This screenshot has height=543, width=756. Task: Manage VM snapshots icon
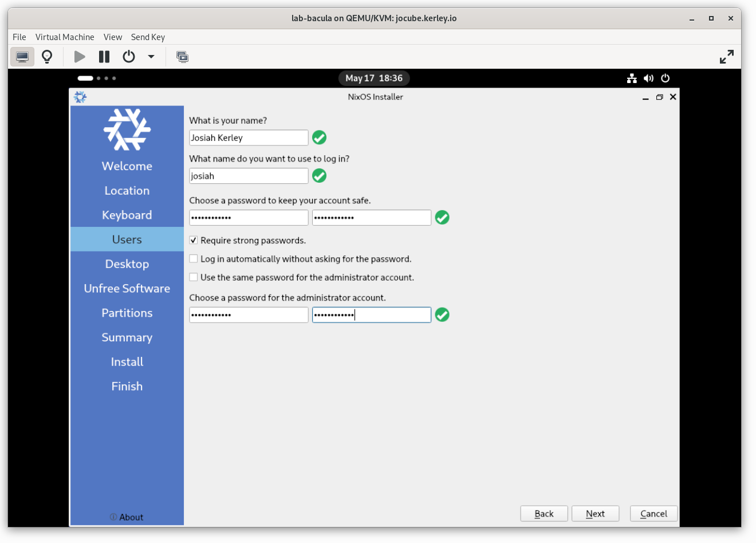[x=182, y=57]
